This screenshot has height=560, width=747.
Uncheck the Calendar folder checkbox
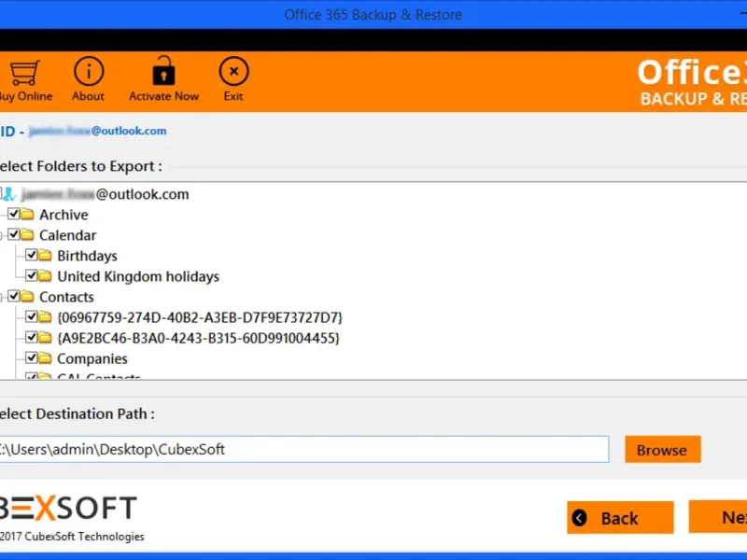(x=13, y=234)
